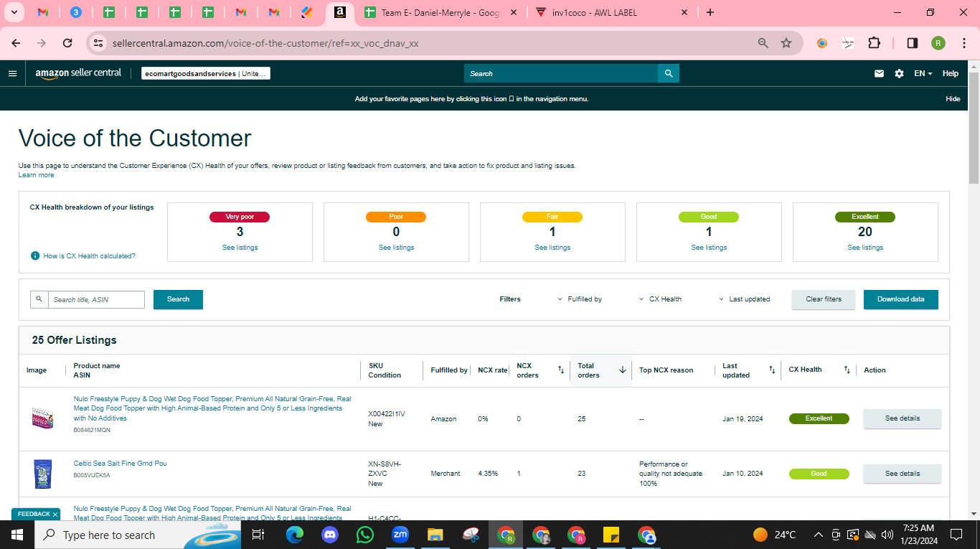Open the mail messages icon
Image resolution: width=980 pixels, height=549 pixels.
(879, 73)
